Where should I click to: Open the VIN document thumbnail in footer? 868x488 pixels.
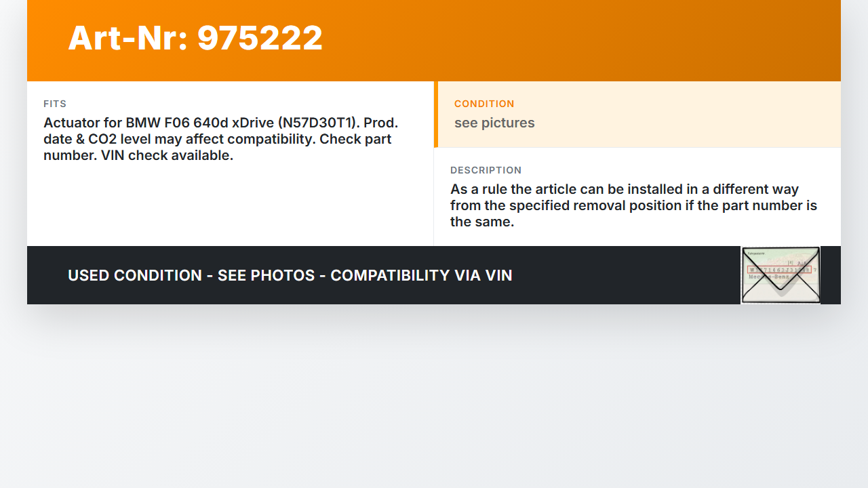(781, 275)
